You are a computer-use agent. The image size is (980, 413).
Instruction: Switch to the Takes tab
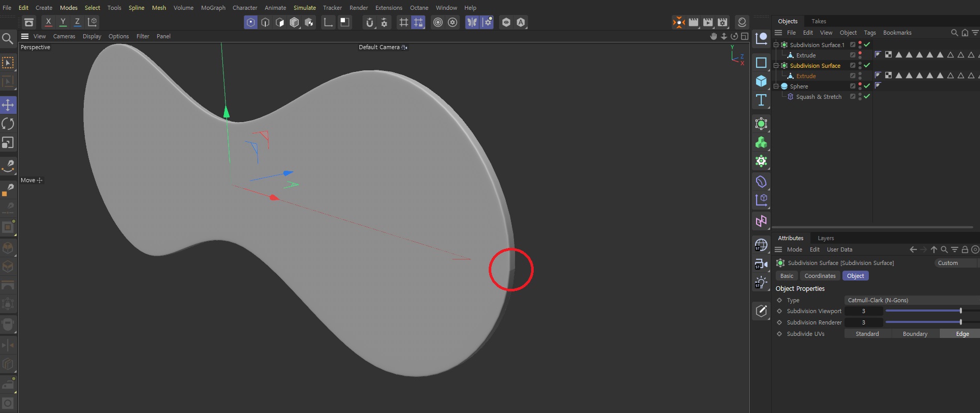pos(819,21)
